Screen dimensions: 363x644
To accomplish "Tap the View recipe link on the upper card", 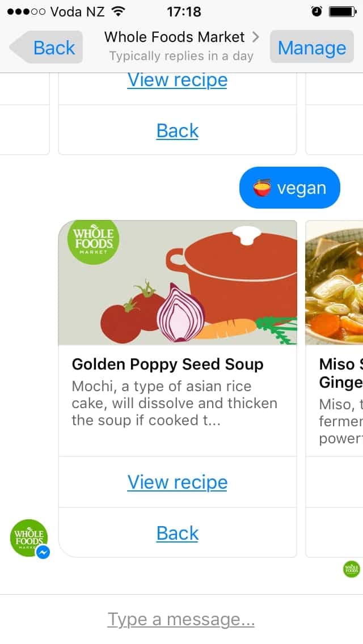I will 178,80.
